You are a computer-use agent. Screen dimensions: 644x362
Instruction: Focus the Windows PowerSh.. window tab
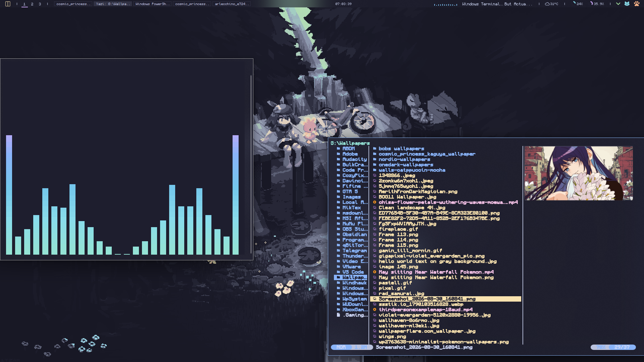(152, 4)
